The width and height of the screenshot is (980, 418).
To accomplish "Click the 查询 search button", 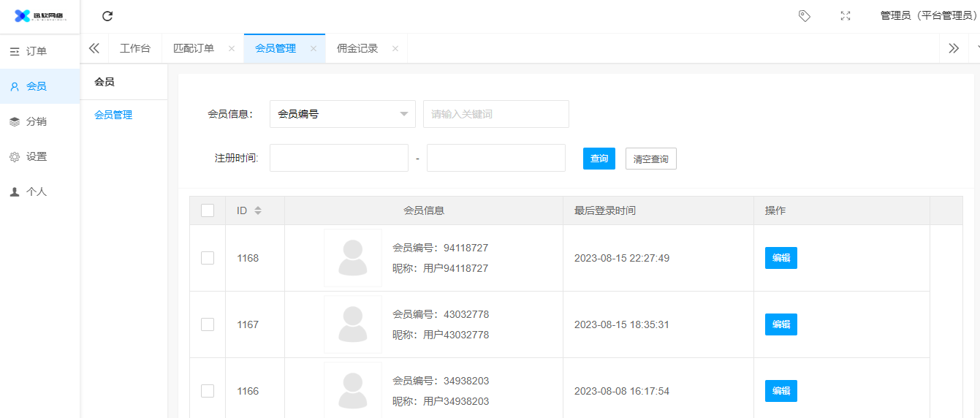I will pyautogui.click(x=599, y=159).
